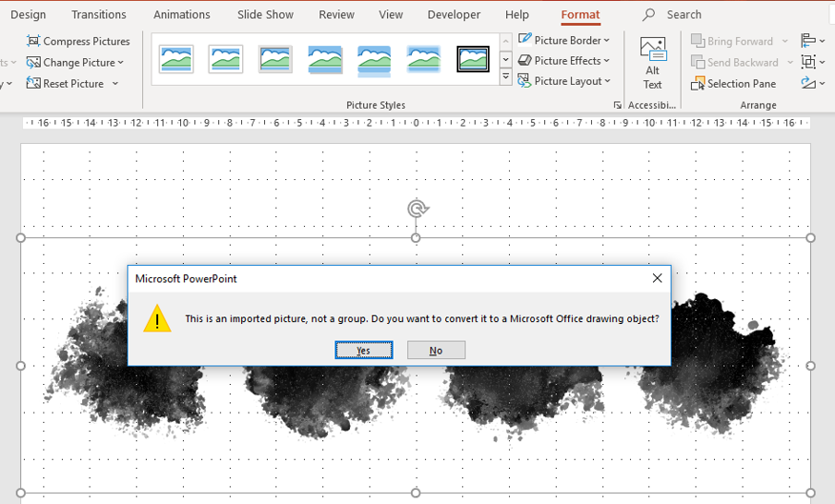The image size is (835, 504).
Task: Apply first picture style thumbnail
Action: click(176, 59)
